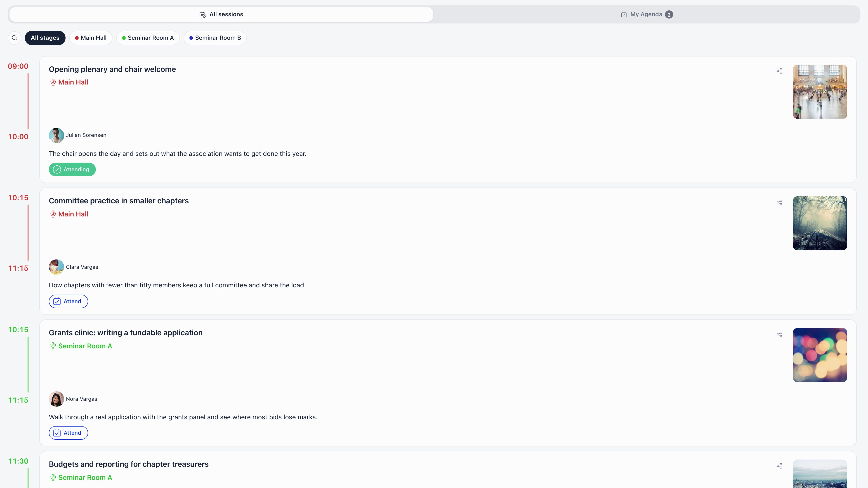Click microphone icon on Opening plenary card
The width and height of the screenshot is (868, 488).
(53, 82)
